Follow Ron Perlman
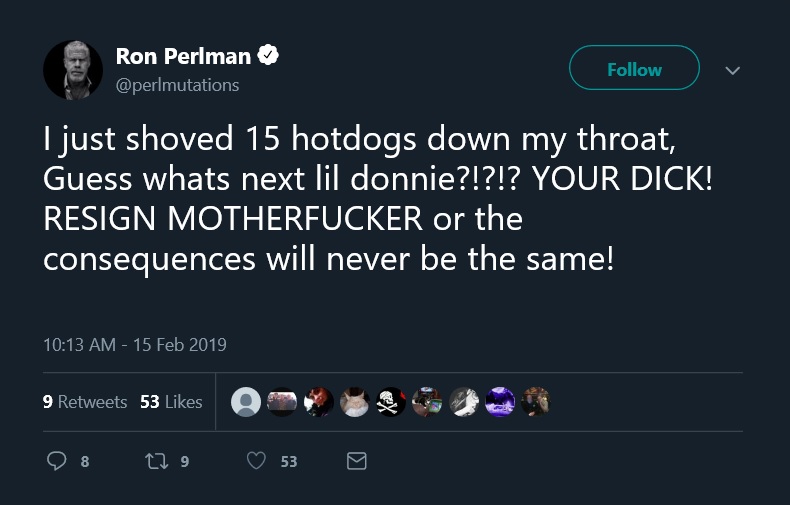The width and height of the screenshot is (790, 505). click(634, 68)
